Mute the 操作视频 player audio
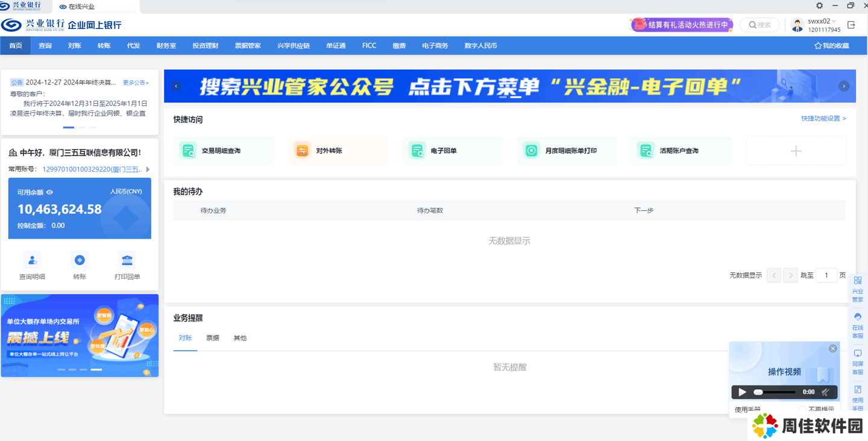The height and width of the screenshot is (441, 868). 826,392
